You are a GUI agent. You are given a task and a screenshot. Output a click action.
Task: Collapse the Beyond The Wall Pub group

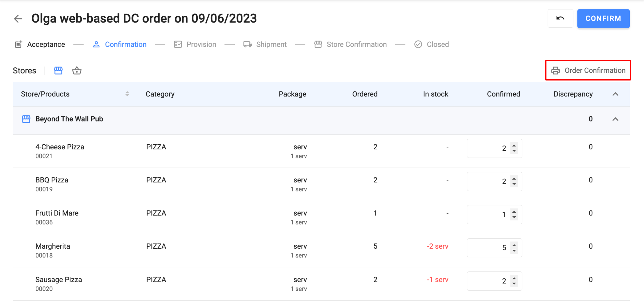(x=615, y=119)
